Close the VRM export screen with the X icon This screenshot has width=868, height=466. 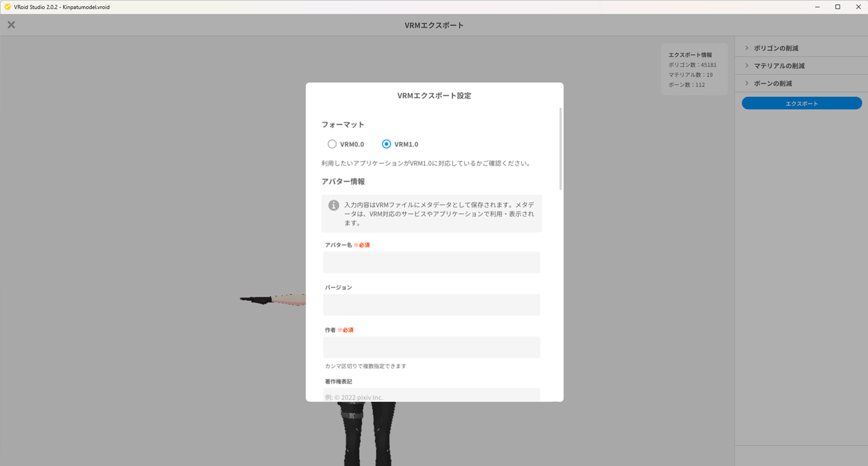coord(11,25)
